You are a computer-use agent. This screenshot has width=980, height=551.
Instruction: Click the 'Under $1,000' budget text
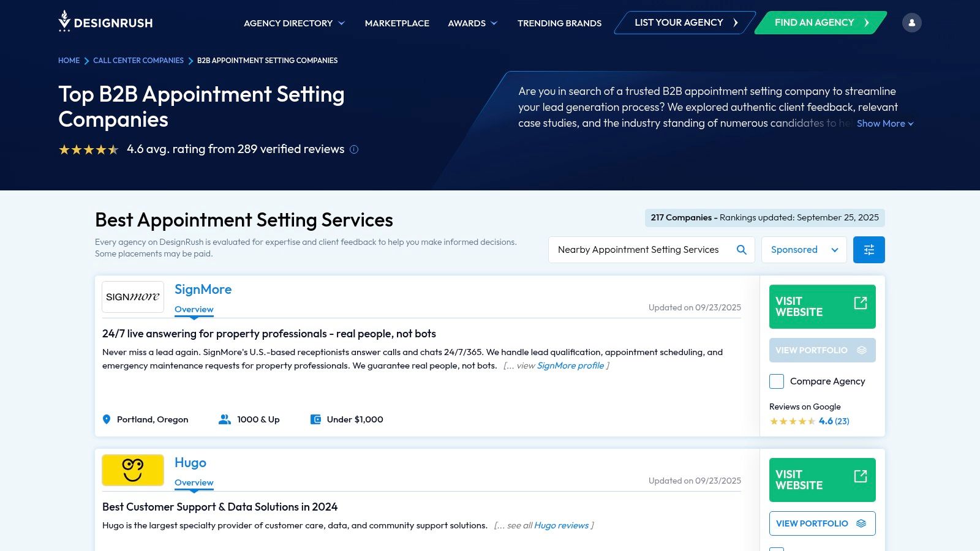point(355,419)
